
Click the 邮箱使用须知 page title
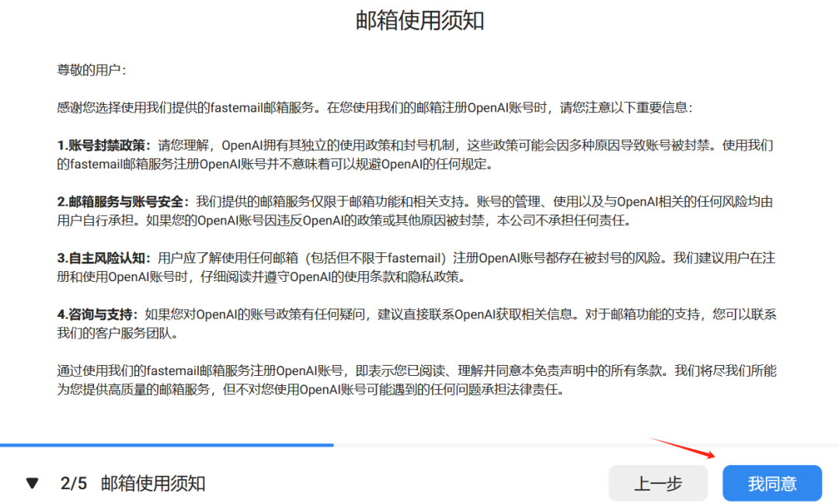pyautogui.click(x=420, y=21)
